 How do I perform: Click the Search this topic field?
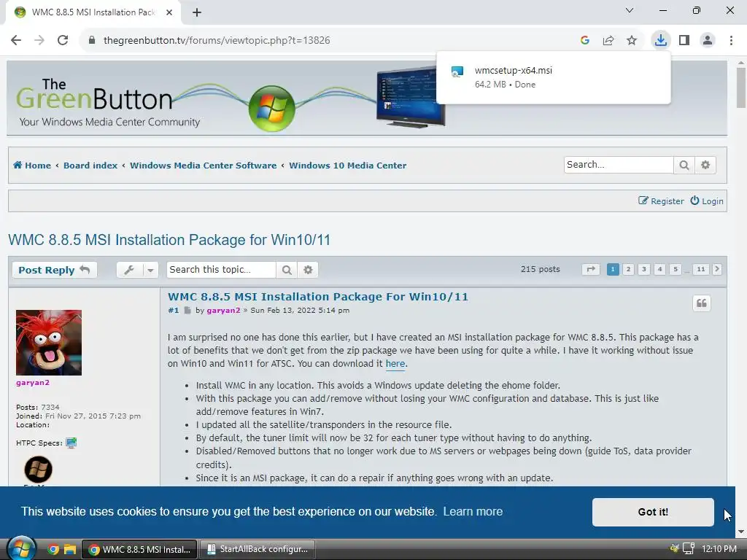pos(221,270)
